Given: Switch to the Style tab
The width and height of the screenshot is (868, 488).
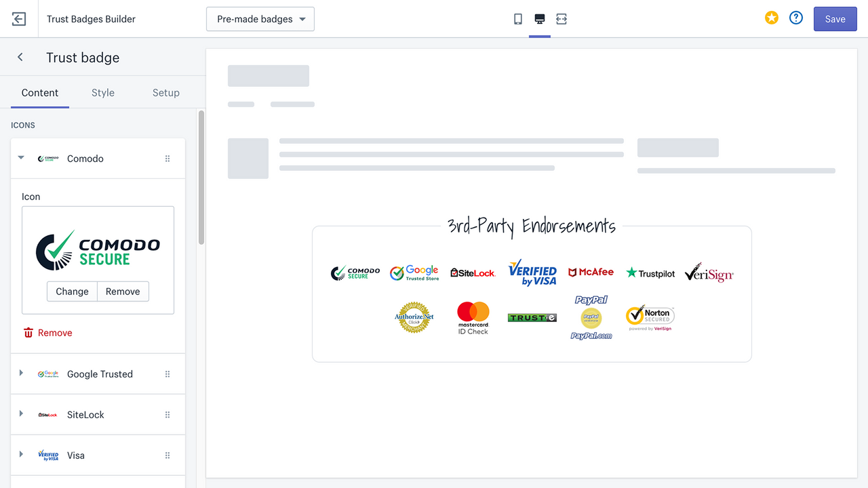Looking at the screenshot, I should point(102,92).
